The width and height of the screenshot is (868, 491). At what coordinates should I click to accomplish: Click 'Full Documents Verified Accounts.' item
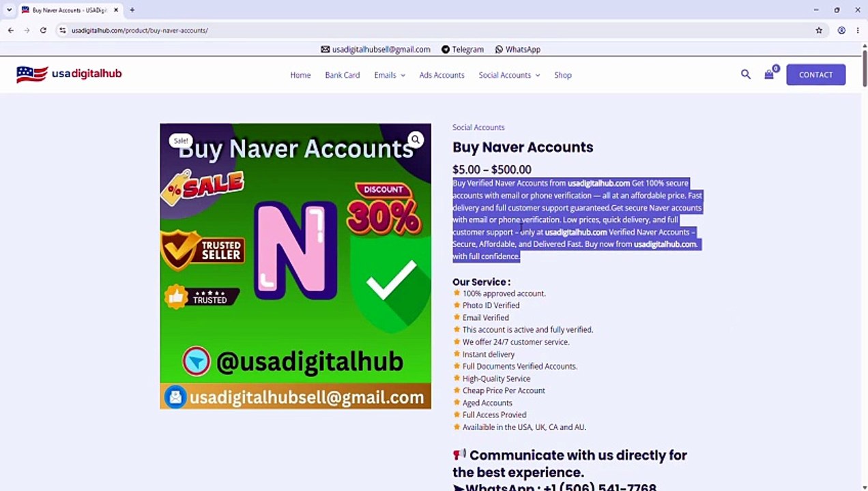click(519, 366)
